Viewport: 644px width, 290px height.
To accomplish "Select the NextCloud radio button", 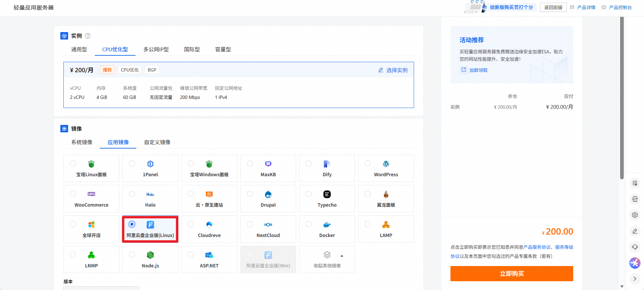I will coord(250,224).
